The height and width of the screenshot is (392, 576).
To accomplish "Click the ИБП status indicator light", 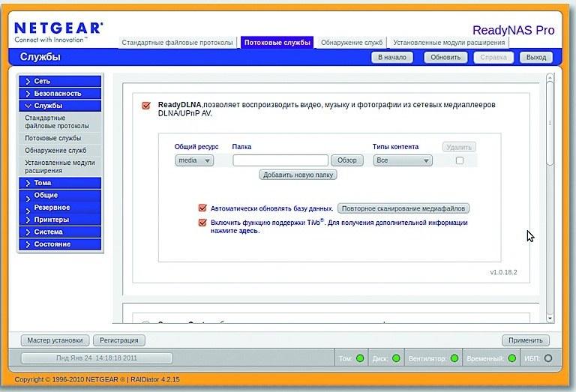I will (548, 358).
